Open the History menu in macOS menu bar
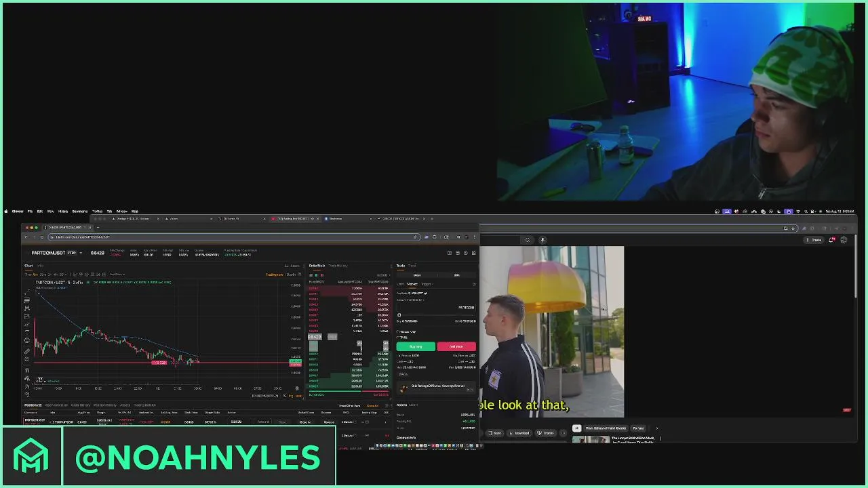Screen dimensions: 868x488 (63, 211)
